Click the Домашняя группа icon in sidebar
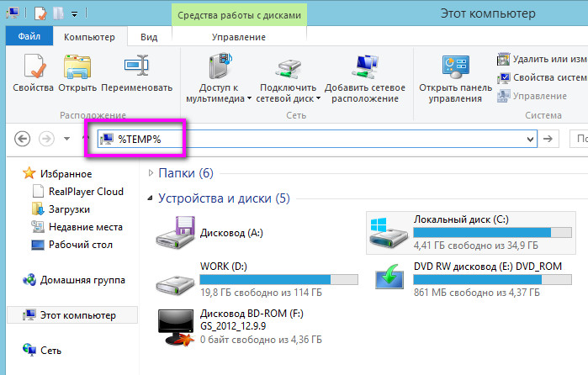The width and height of the screenshot is (588, 375). (29, 280)
